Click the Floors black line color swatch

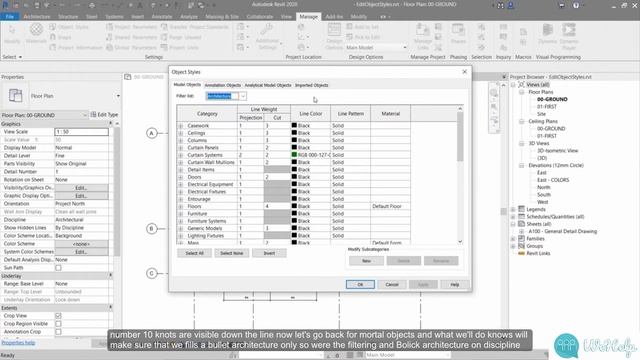294,206
